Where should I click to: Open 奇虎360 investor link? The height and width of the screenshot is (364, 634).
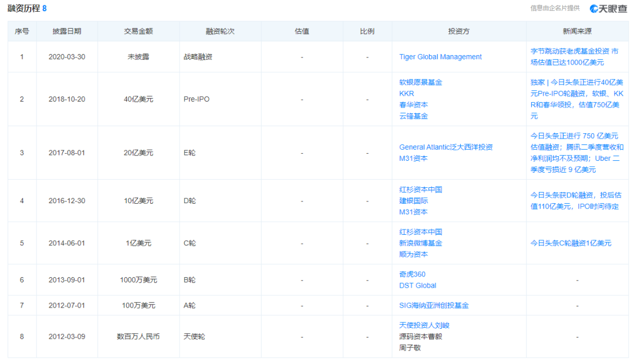click(412, 275)
